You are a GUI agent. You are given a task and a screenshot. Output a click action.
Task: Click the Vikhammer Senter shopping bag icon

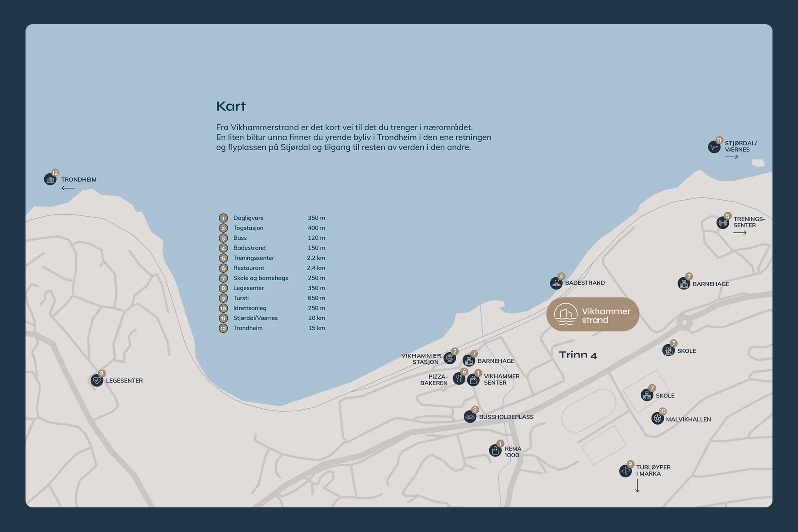tap(473, 380)
